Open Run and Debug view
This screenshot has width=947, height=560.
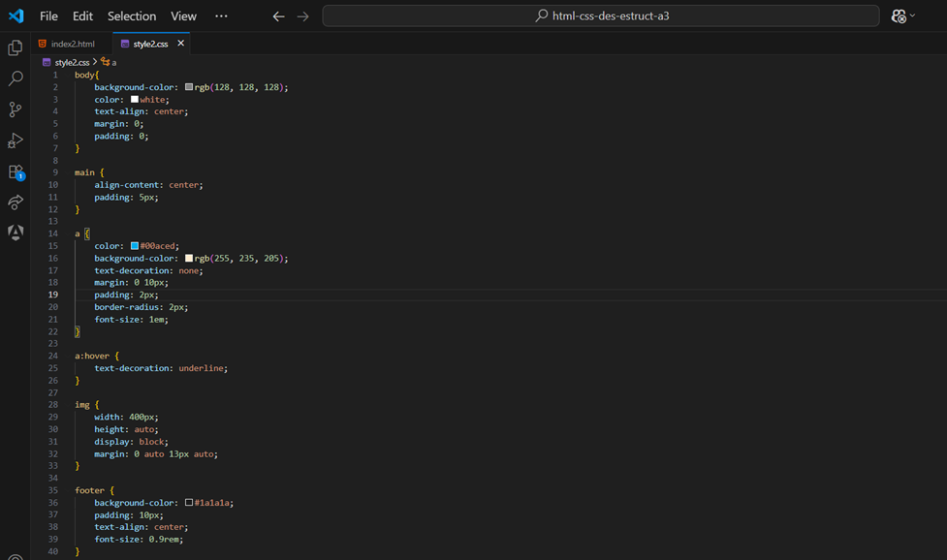coord(16,140)
